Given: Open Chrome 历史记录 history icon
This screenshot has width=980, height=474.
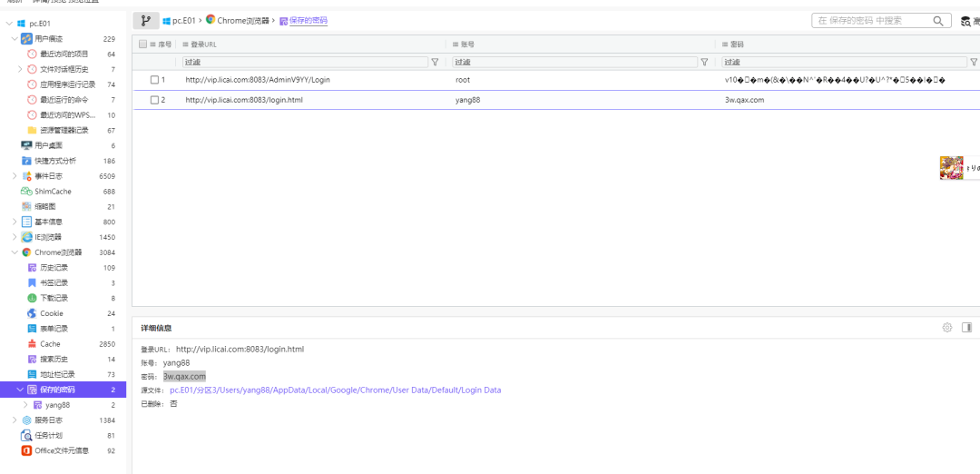Looking at the screenshot, I should tap(32, 268).
